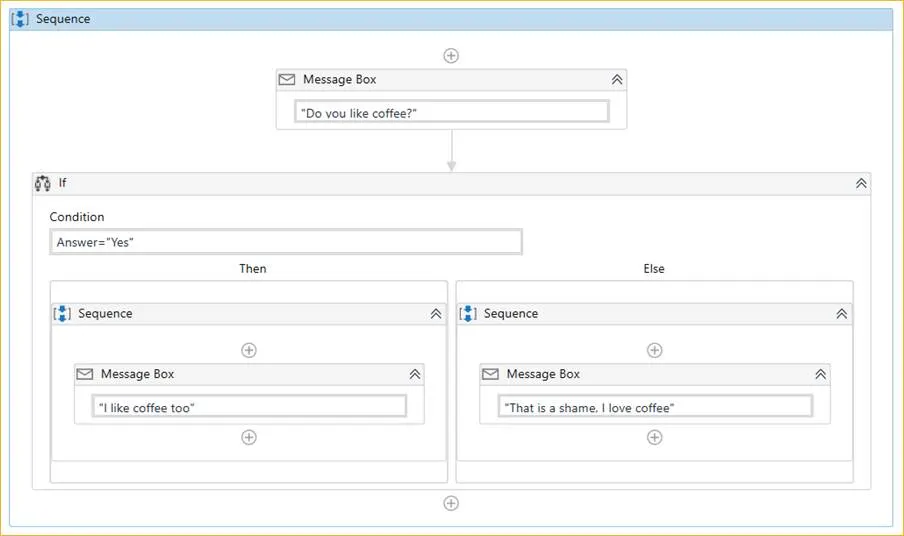
Task: Collapse the 'Do you like coffee?' Message Box
Action: 617,80
